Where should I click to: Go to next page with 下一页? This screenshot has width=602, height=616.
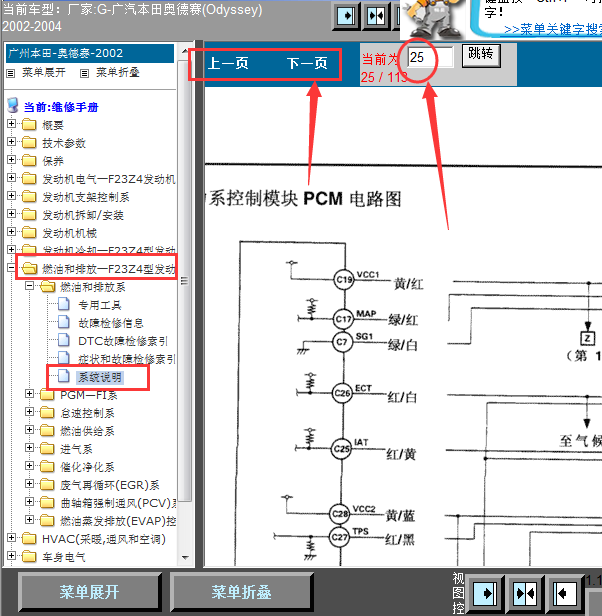coord(307,63)
